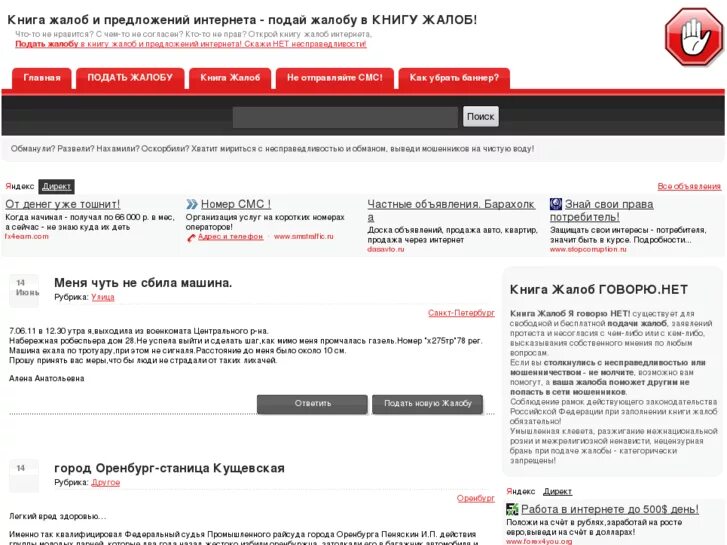Click the red phone icon near Адрес и телефон
Screen dimensions: 727x545
point(191,237)
